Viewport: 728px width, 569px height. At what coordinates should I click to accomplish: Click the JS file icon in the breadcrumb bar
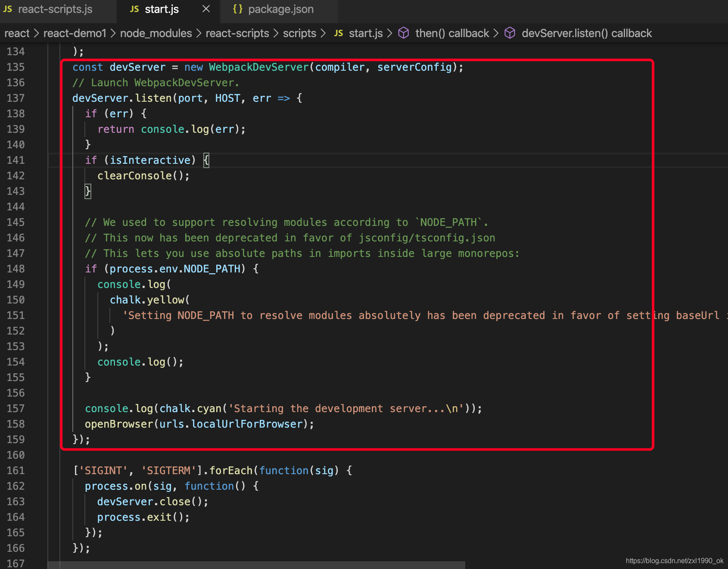click(339, 33)
